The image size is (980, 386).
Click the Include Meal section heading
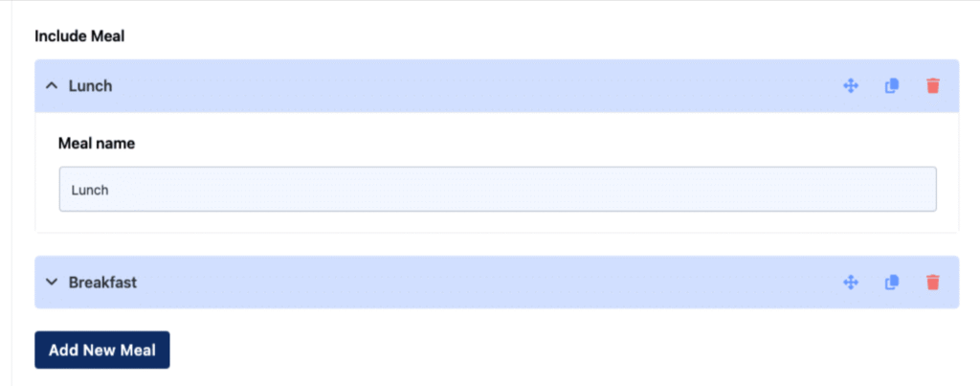(x=79, y=36)
